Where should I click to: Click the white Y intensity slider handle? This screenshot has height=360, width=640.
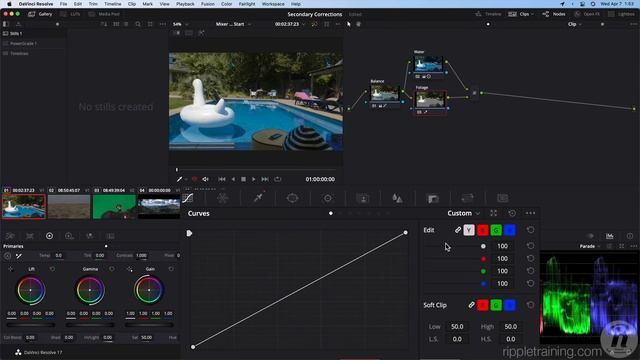pyautogui.click(x=483, y=246)
